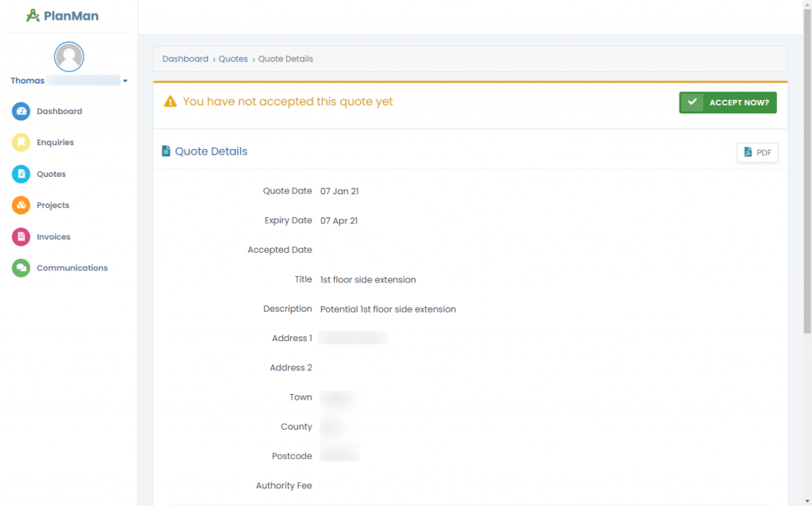Screen dimensions: 812x506
Task: Click the Quotes document icon in sidebar
Action: click(x=21, y=174)
